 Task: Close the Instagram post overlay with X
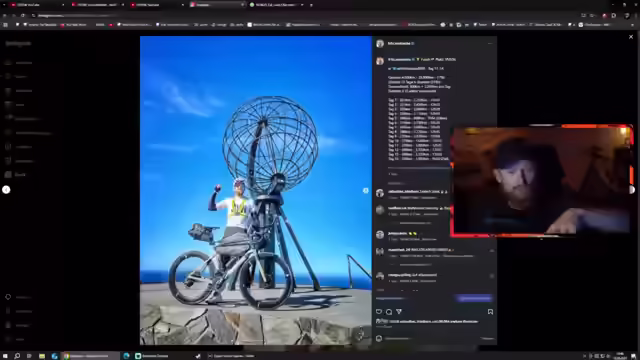(x=631, y=37)
